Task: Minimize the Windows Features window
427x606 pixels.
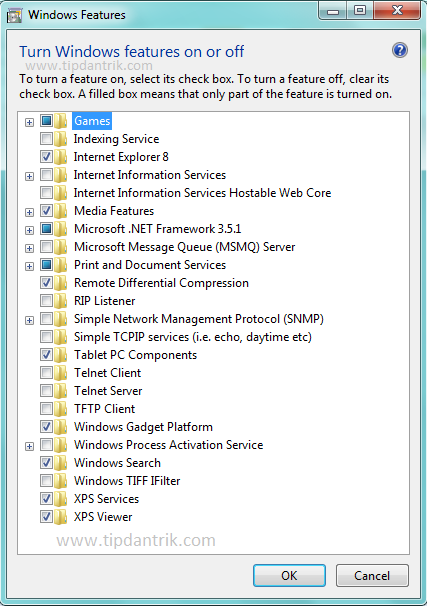Action: [x=333, y=10]
